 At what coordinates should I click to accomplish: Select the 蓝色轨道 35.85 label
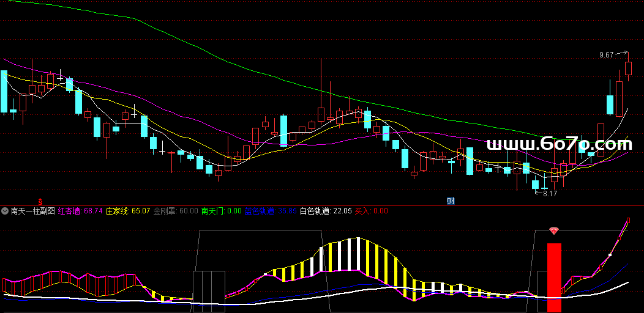click(x=271, y=211)
